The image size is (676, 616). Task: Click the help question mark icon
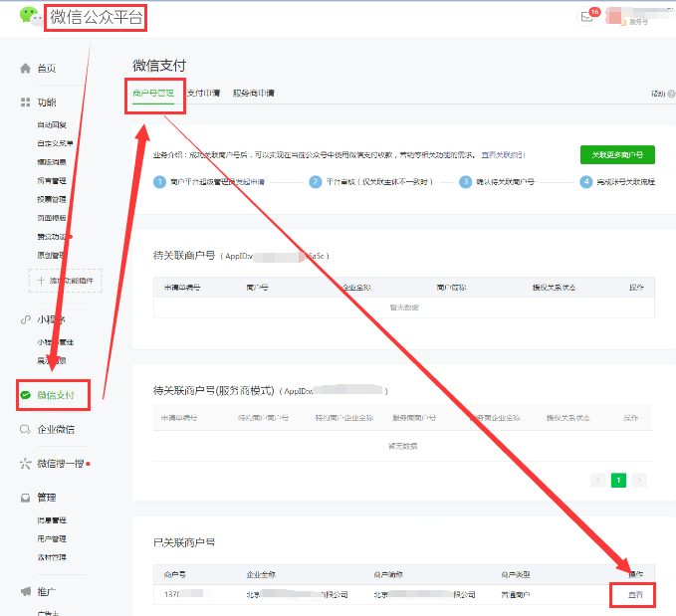point(671,94)
